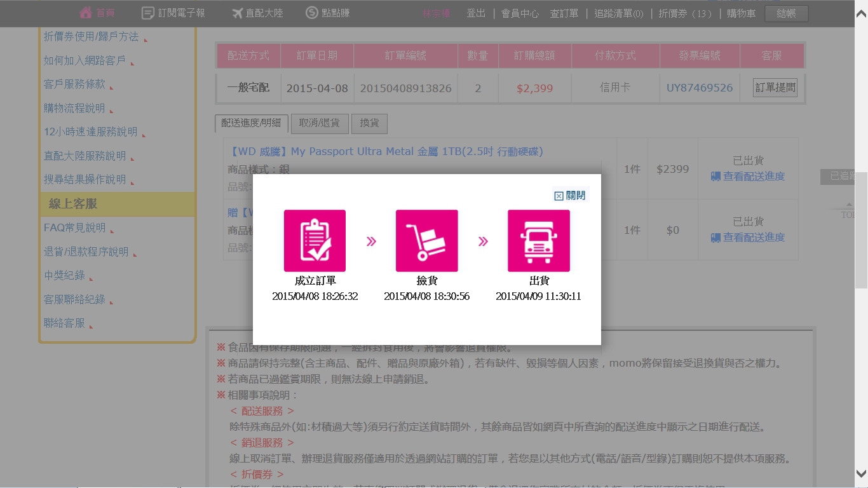The height and width of the screenshot is (488, 868).
Task: Click the 結帳 checkout button
Action: pos(787,13)
